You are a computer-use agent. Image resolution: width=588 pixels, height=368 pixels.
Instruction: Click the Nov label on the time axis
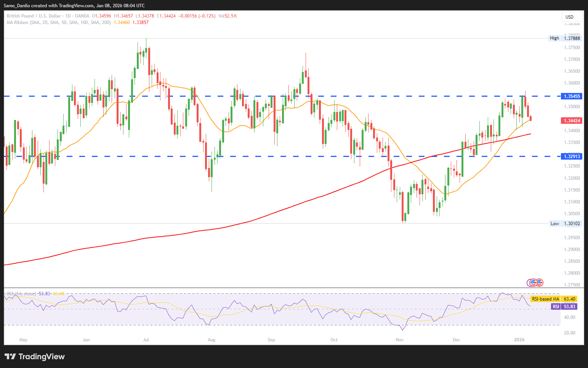[399, 339]
